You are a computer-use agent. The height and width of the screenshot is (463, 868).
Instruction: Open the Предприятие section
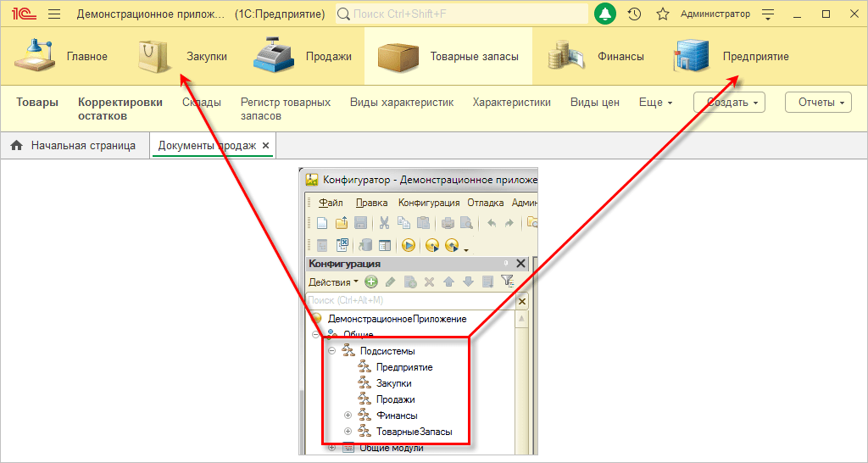pyautogui.click(x=731, y=57)
